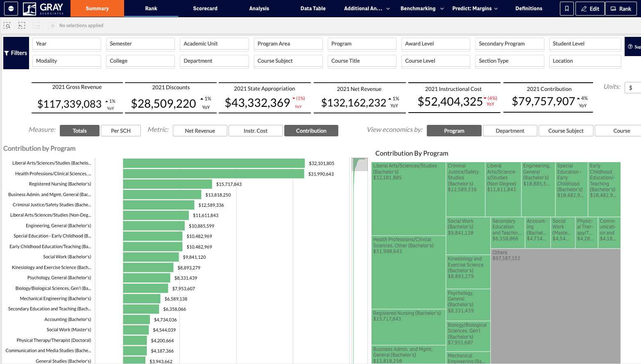Switch to the Rank tab
This screenshot has width=641, height=364.
coord(151,8)
